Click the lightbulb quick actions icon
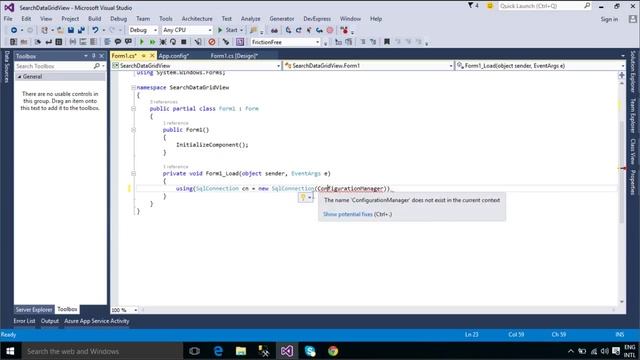Image resolution: width=640 pixels, height=360 pixels. click(303, 197)
